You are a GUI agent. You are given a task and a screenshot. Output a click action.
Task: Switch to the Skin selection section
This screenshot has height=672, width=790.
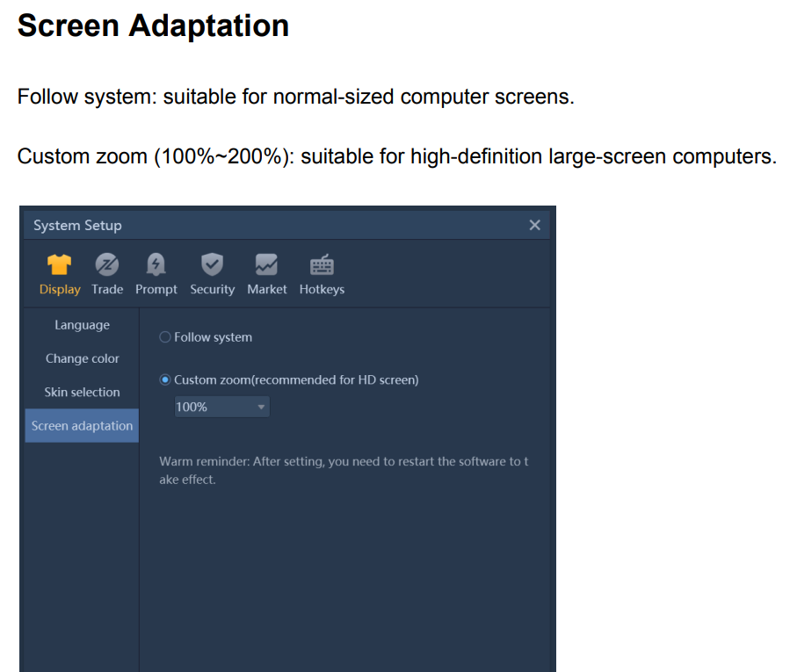pyautogui.click(x=82, y=392)
